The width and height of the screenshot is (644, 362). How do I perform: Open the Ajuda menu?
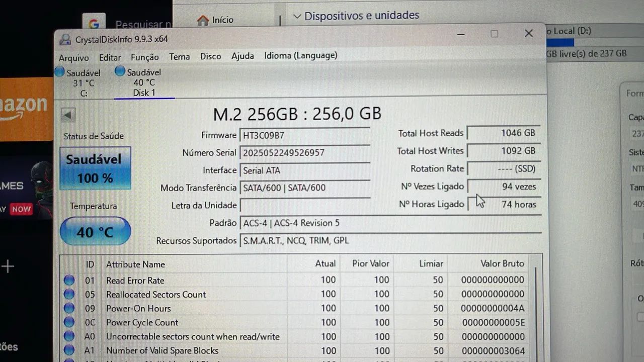(x=243, y=56)
